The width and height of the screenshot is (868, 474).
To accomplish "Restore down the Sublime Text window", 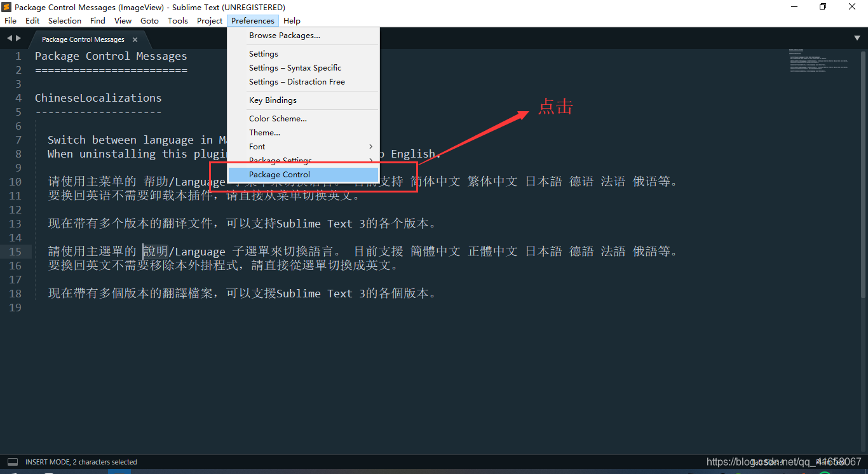I will point(823,7).
